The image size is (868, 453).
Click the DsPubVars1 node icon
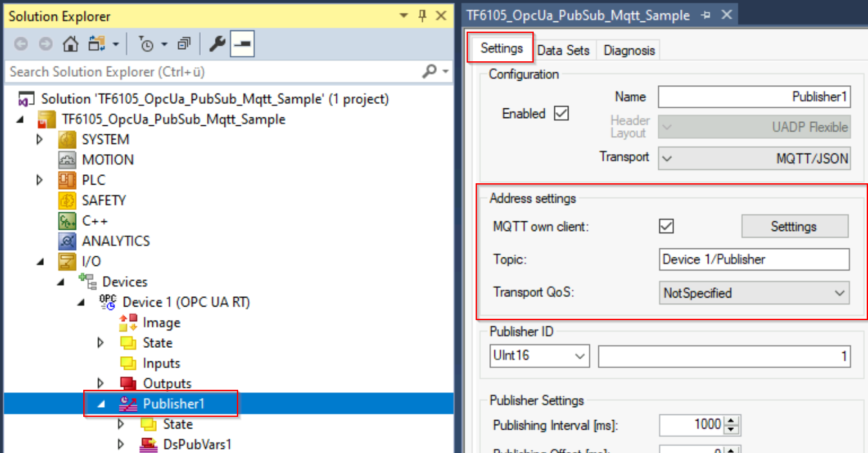(149, 444)
